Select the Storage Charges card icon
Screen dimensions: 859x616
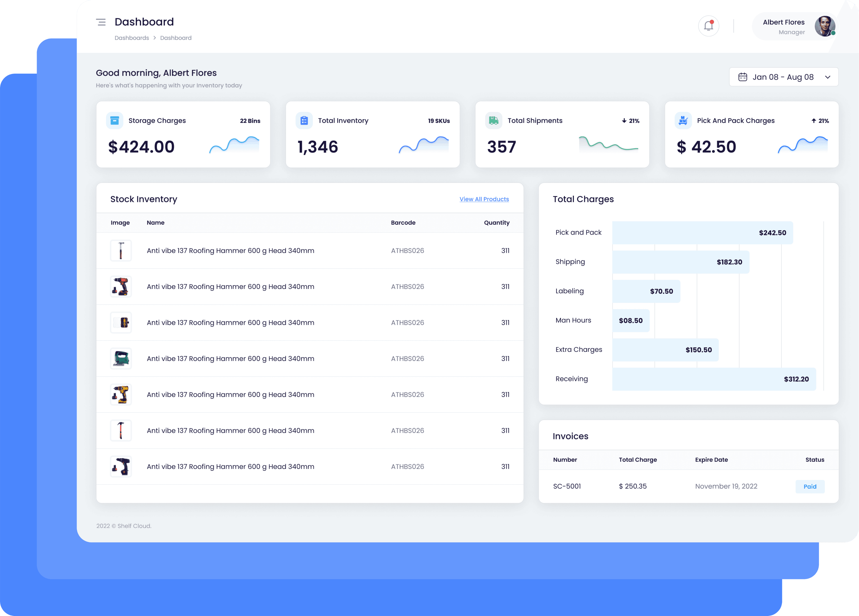[x=115, y=120]
